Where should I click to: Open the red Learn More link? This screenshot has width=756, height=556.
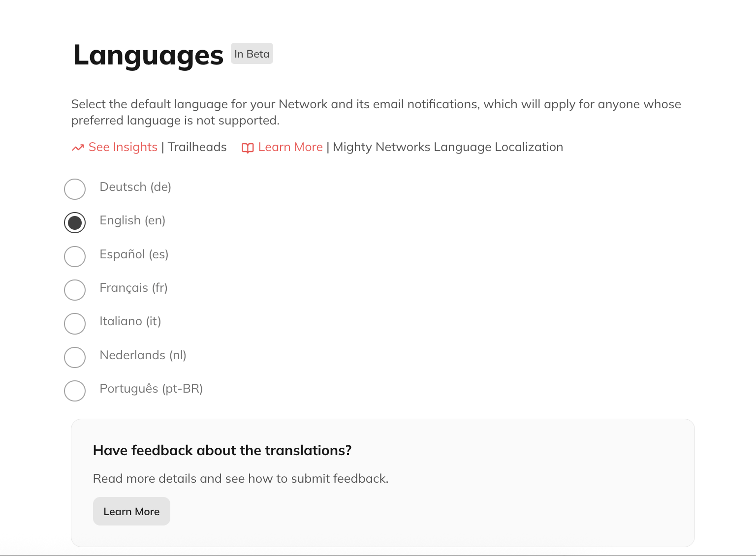click(290, 147)
